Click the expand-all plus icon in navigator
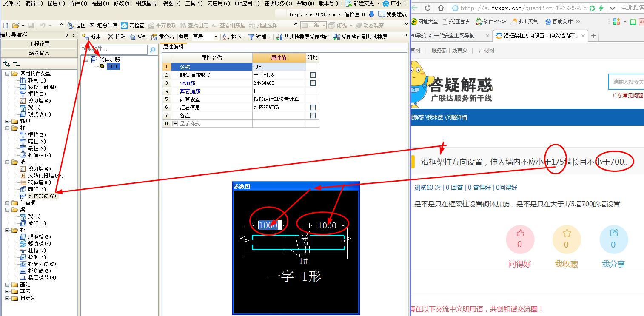This screenshot has height=316, width=644. (6, 64)
